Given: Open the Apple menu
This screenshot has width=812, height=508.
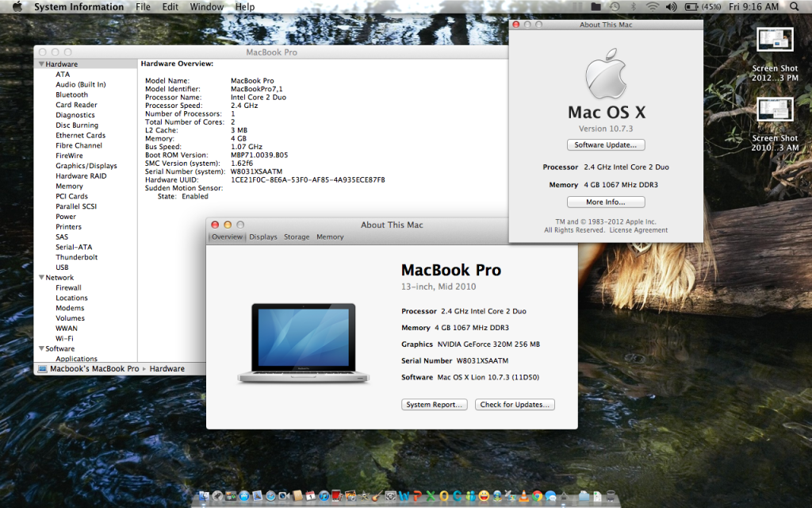Looking at the screenshot, I should 17,6.
